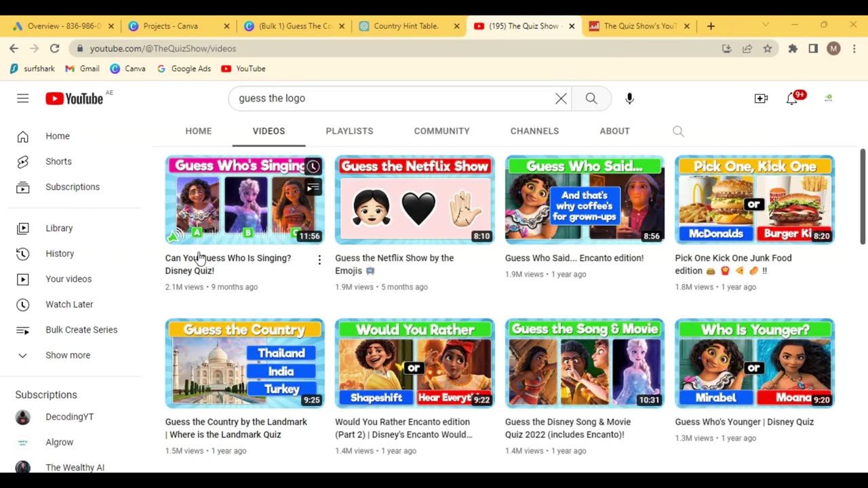868x488 pixels.
Task: Open the YouTube bookmark
Action: 243,68
